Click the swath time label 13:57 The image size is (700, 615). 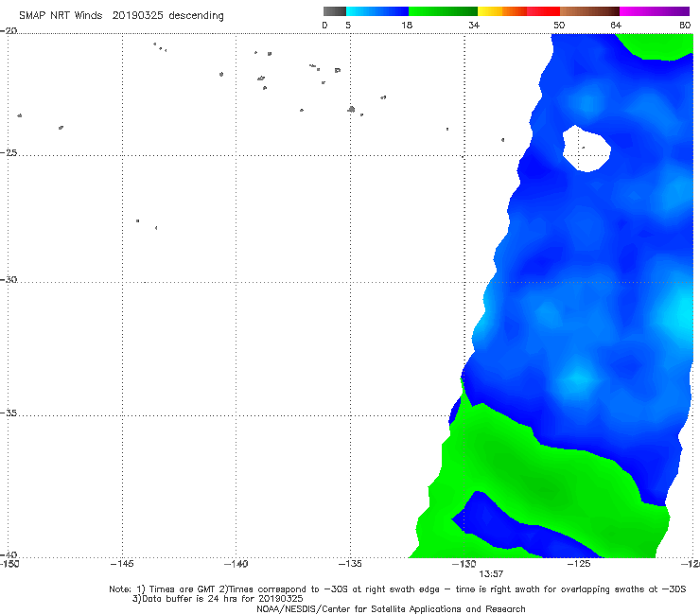(491, 574)
